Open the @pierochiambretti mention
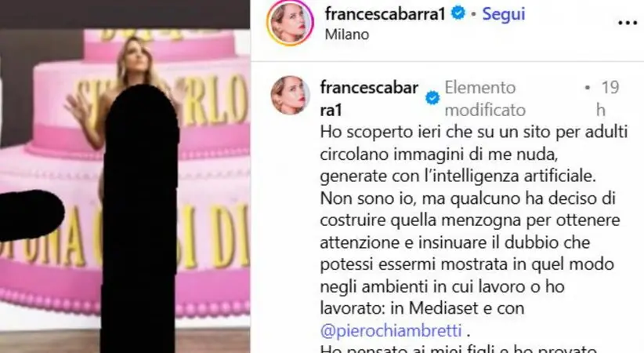 [391, 330]
